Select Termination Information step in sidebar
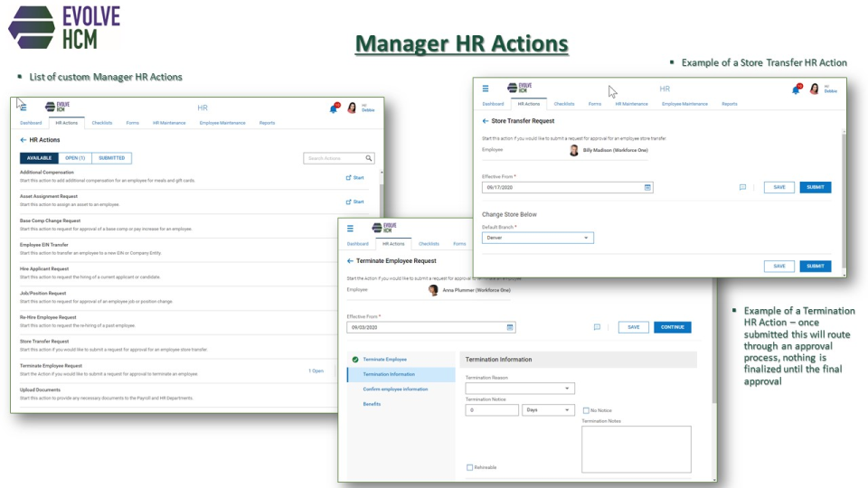The height and width of the screenshot is (488, 868). 401,374
